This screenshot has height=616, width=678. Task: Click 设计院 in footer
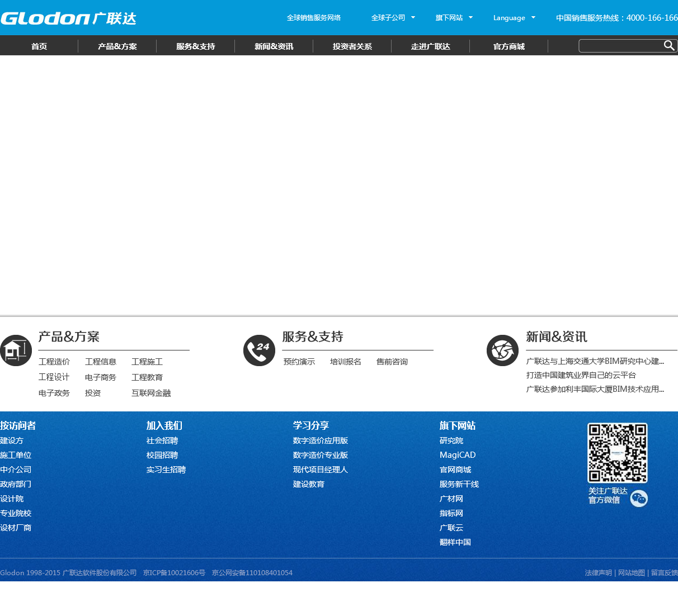12,499
